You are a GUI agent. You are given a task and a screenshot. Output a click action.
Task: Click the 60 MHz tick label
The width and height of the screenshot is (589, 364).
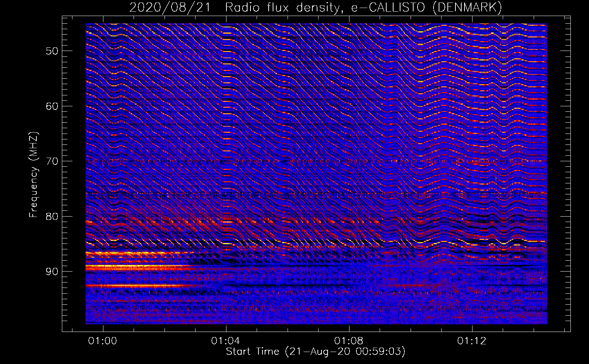52,106
